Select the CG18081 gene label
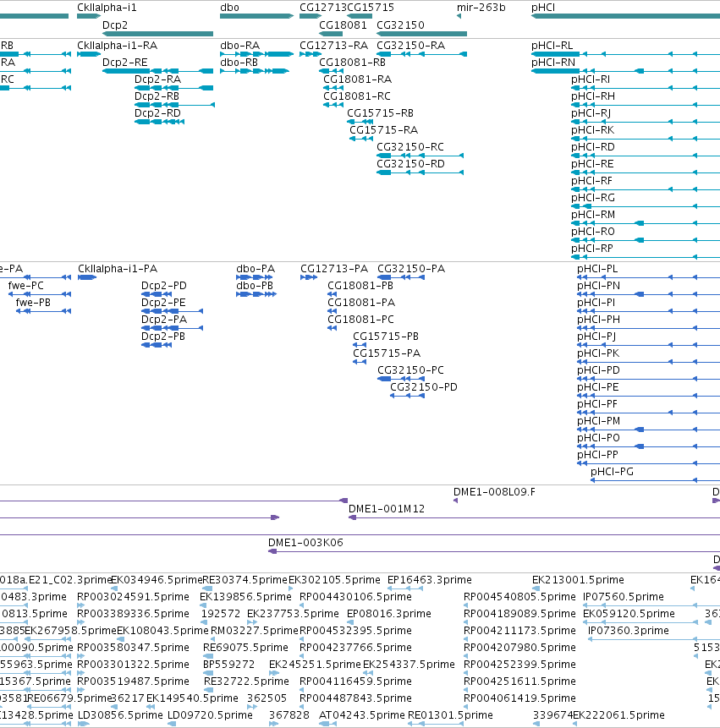The width and height of the screenshot is (720, 728). pyautogui.click(x=343, y=25)
